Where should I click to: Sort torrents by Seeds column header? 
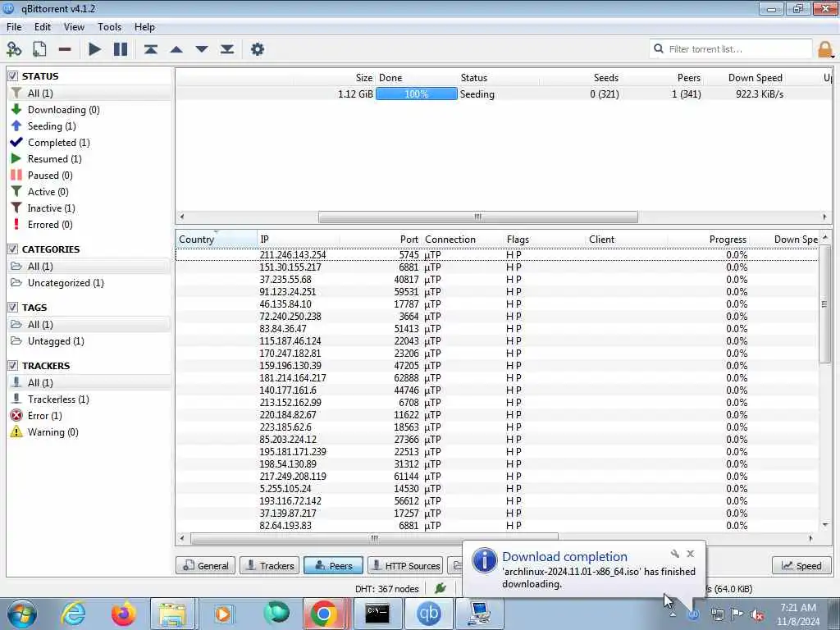(x=581, y=78)
